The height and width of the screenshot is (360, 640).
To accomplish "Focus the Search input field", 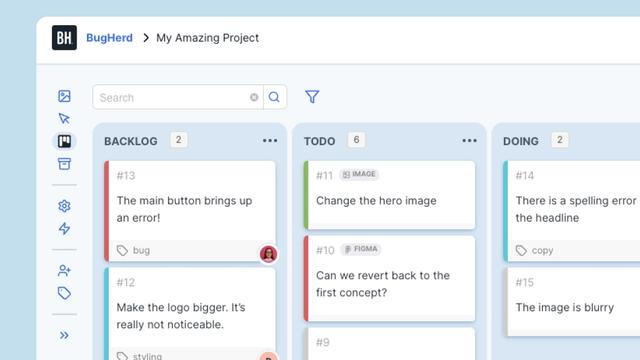I will 178,97.
